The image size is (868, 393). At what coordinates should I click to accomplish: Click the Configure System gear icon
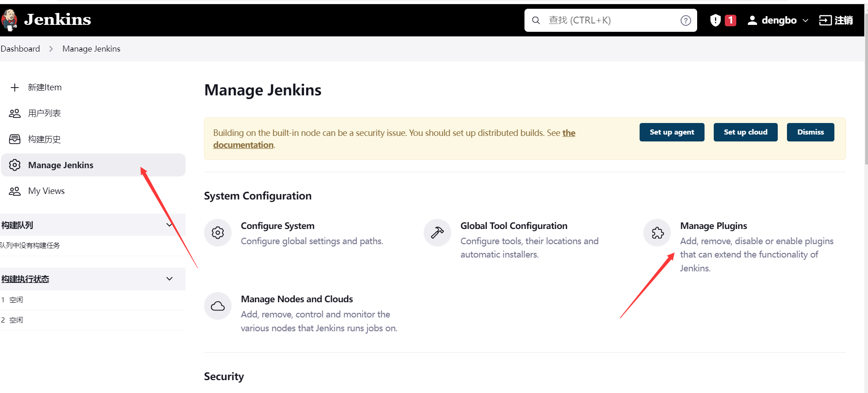point(218,233)
